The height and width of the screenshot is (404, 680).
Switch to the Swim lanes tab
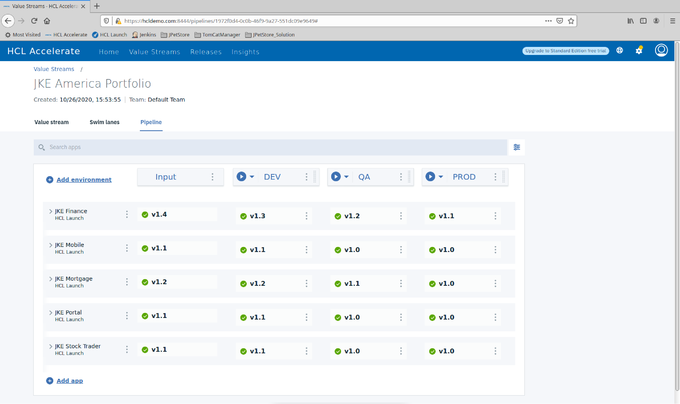click(x=104, y=122)
